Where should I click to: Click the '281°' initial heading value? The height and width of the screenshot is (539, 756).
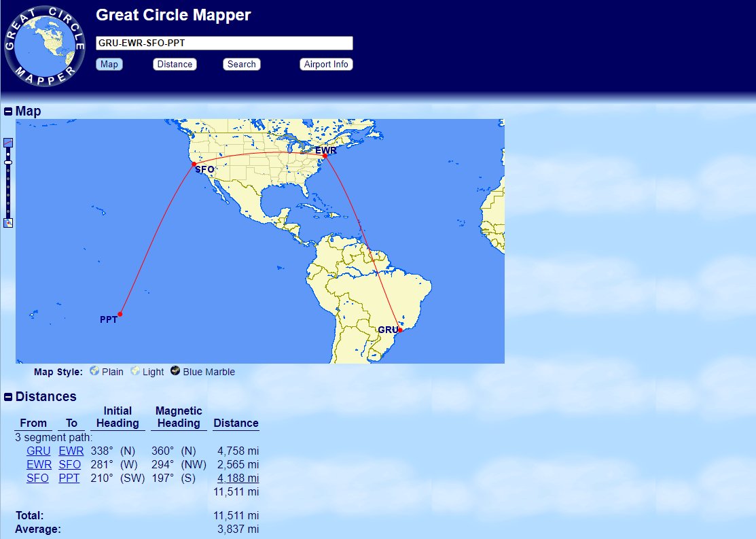(x=102, y=465)
